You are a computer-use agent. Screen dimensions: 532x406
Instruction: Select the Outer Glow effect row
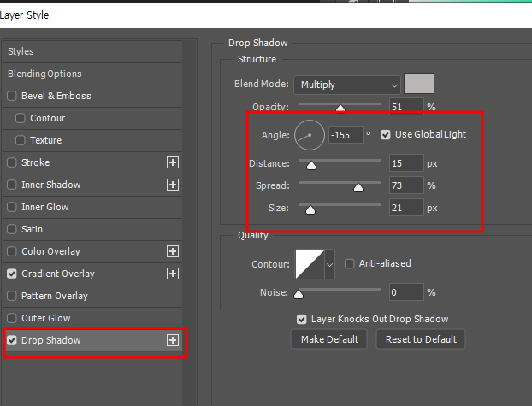click(x=92, y=318)
